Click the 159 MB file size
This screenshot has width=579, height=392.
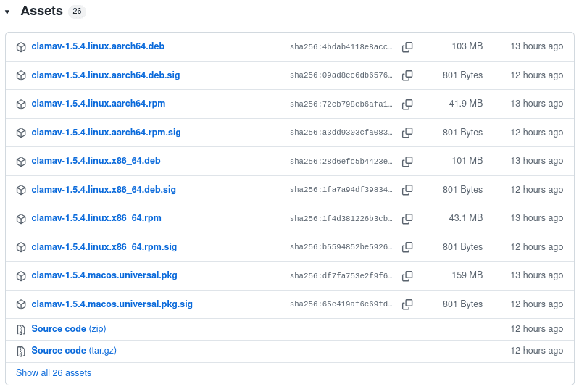pos(467,275)
